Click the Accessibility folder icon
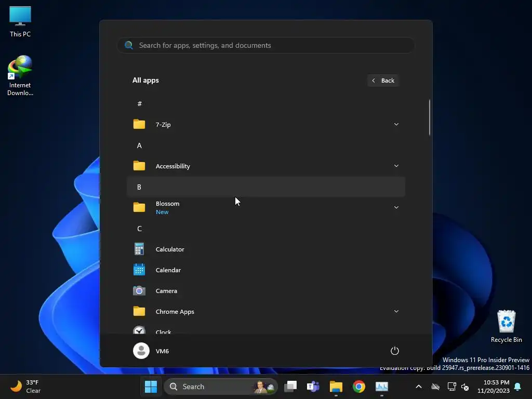Image resolution: width=532 pixels, height=399 pixels. [139, 166]
